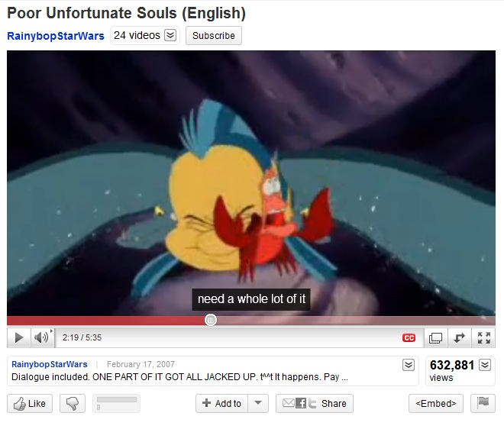Click the Add to playlist button
Image resolution: width=504 pixels, height=429 pixels.
tap(221, 403)
